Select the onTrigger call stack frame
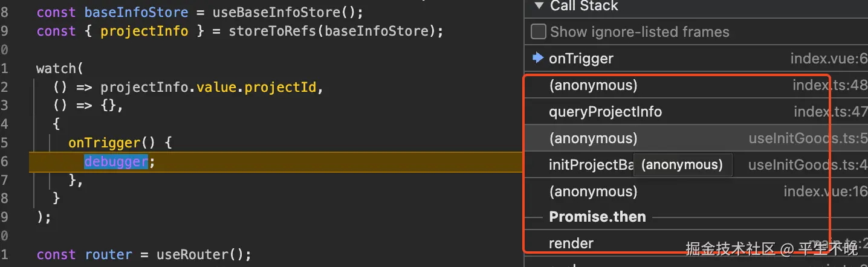 (581, 59)
